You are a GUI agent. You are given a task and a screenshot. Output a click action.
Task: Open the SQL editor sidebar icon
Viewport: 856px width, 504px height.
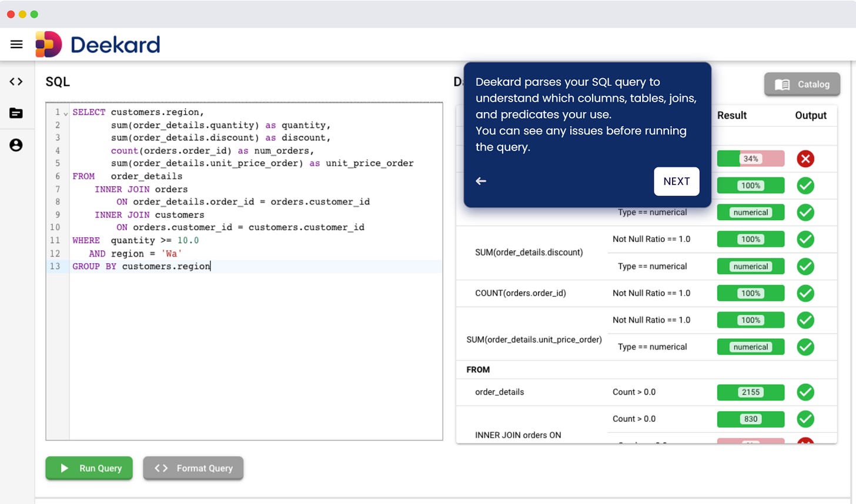click(16, 82)
